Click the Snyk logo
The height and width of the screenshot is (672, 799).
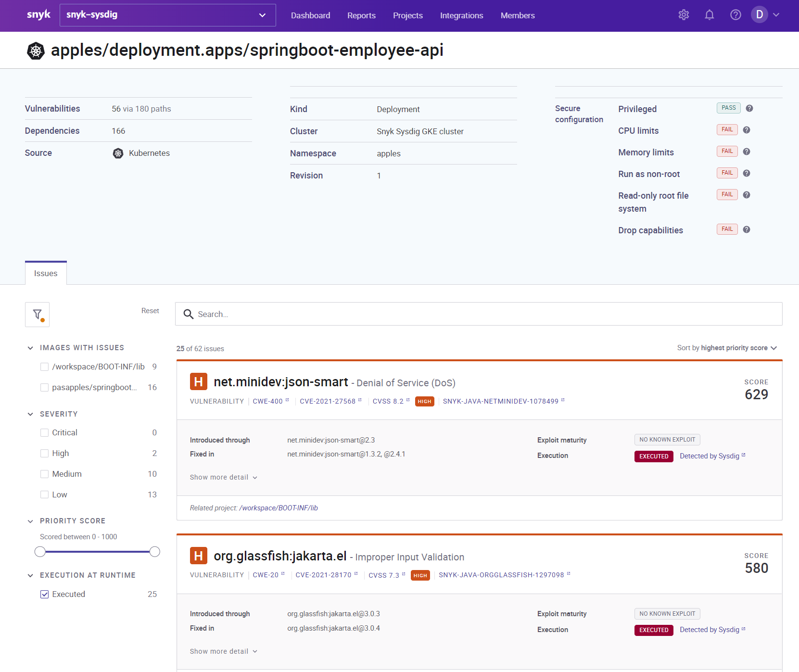[38, 15]
